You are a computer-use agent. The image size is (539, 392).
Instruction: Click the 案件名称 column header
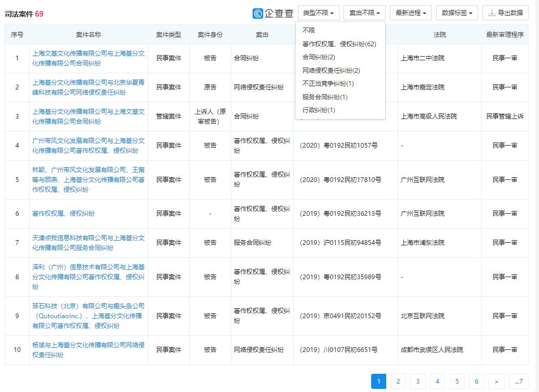88,35
